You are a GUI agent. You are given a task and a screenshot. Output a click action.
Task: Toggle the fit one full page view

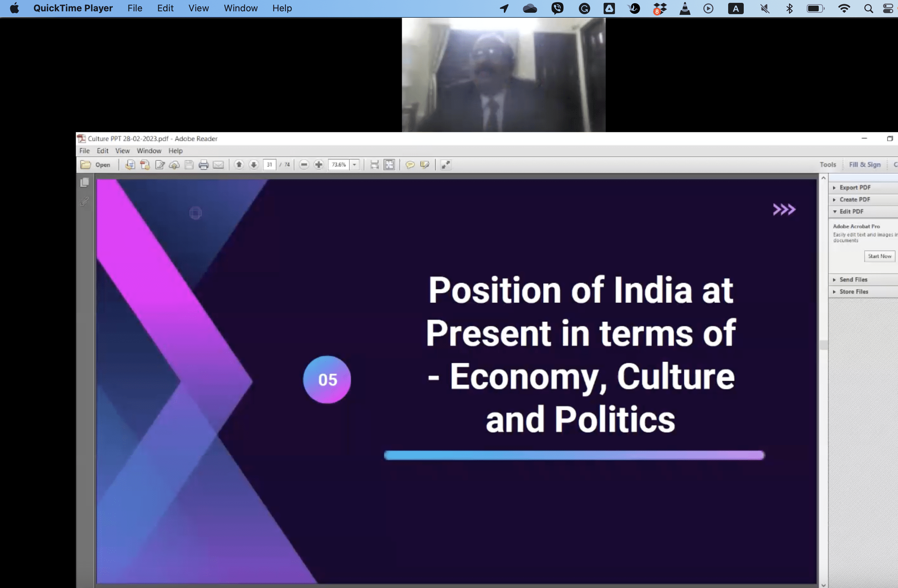(389, 165)
